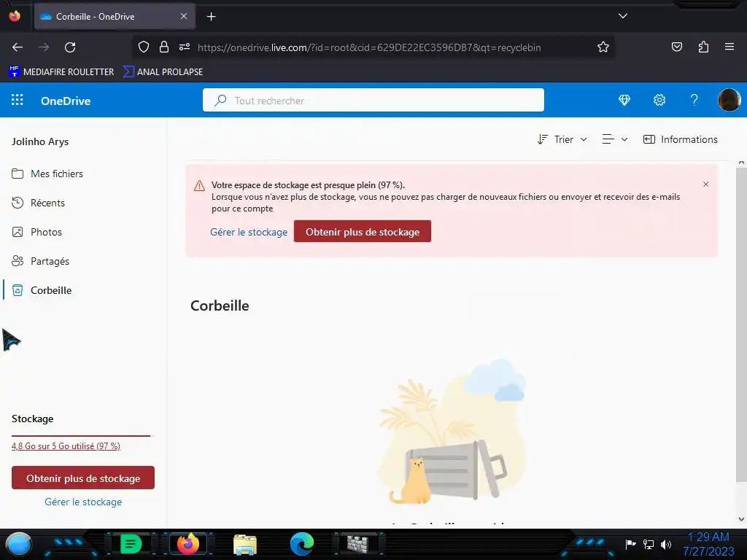
Task: Open the Firefox tracking protection shield
Action: point(144,47)
